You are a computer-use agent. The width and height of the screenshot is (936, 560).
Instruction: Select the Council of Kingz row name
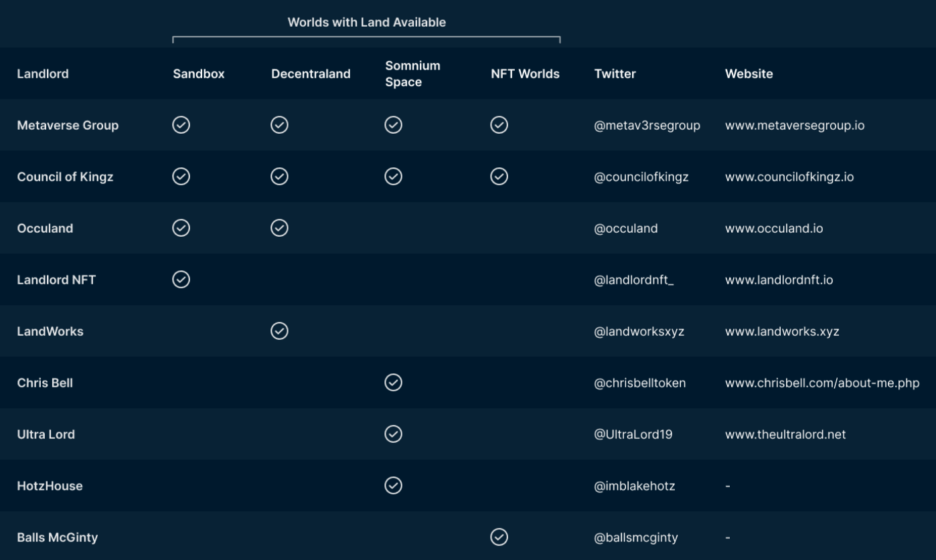point(65,176)
